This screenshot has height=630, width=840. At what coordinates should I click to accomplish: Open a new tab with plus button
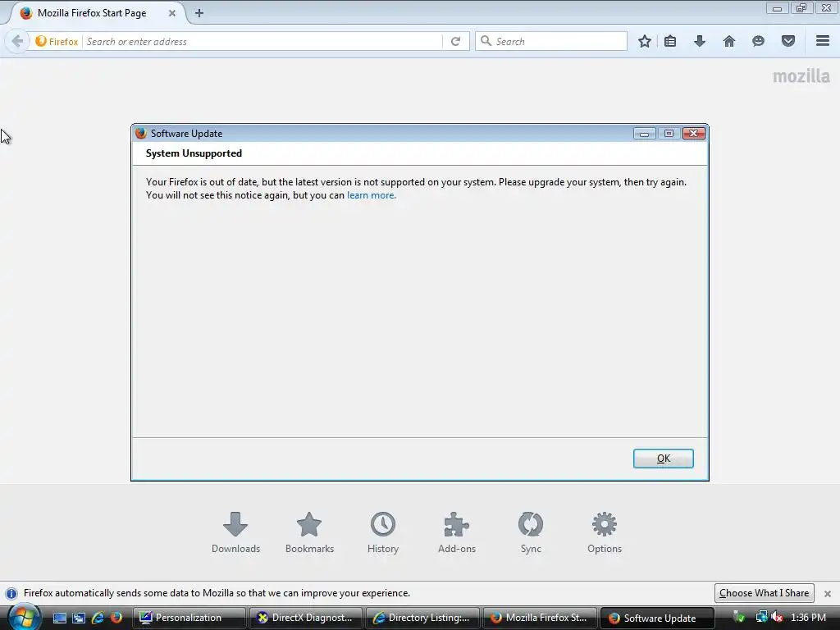tap(199, 13)
